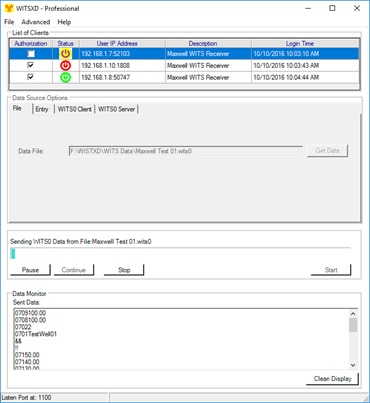
Task: Click the Description column header
Action: click(208, 43)
